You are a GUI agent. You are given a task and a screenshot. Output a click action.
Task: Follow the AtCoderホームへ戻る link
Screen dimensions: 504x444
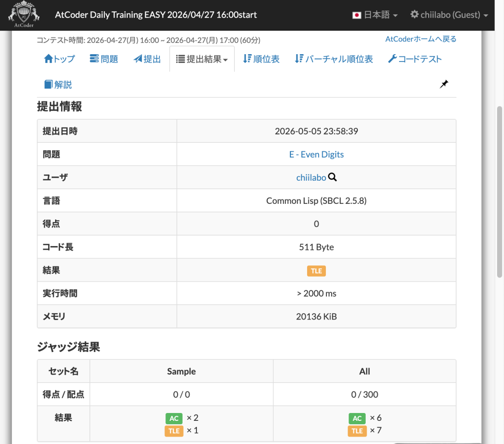click(421, 39)
